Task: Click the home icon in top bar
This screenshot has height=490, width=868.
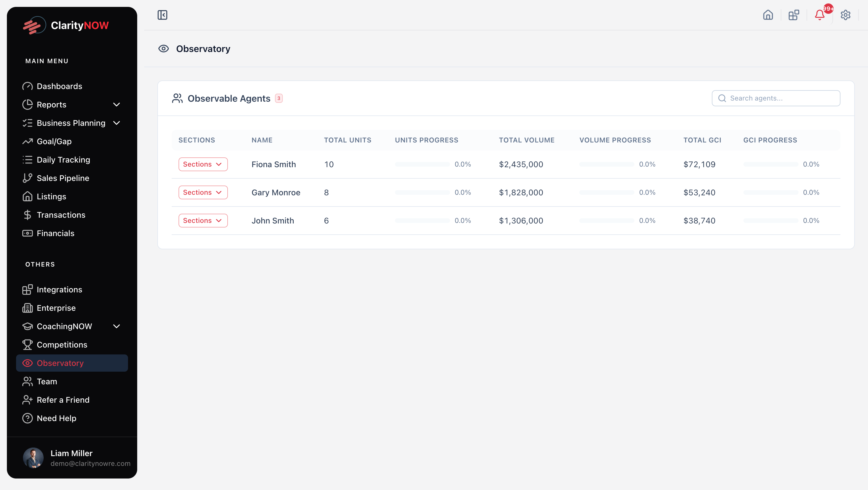Action: click(768, 15)
